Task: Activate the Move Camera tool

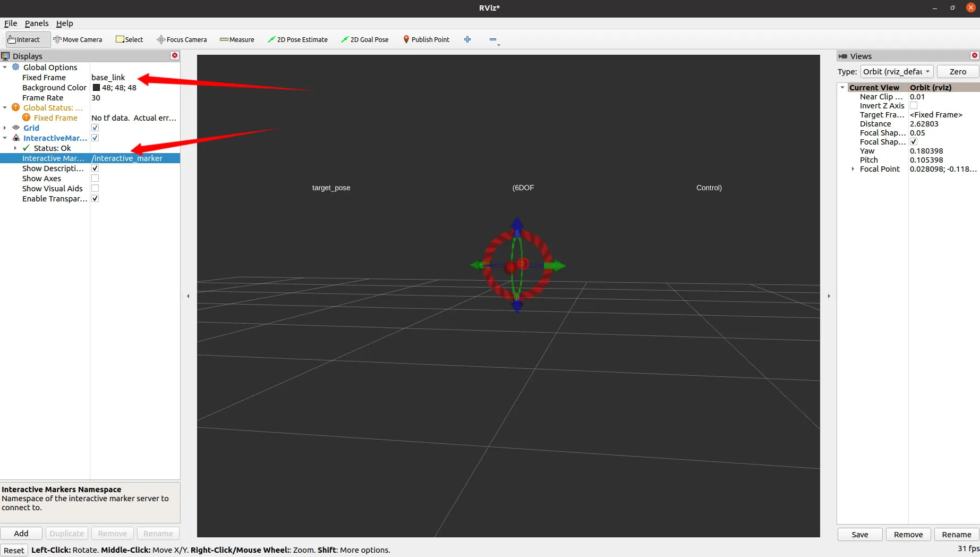Action: tap(78, 39)
